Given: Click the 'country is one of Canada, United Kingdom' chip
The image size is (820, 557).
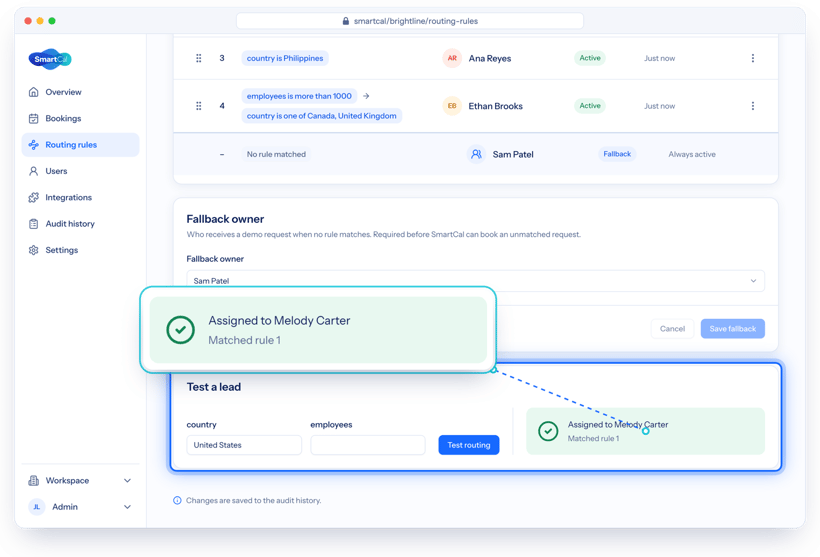Looking at the screenshot, I should click(x=322, y=116).
